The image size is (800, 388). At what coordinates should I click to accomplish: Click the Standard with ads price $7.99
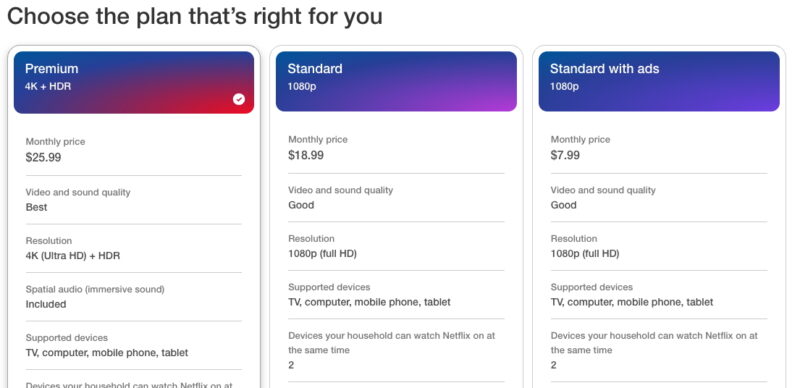click(565, 155)
